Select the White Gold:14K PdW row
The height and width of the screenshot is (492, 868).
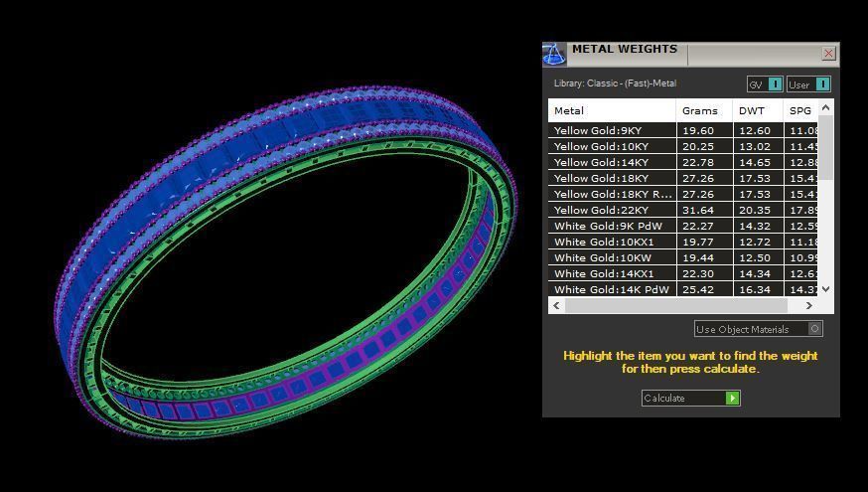(x=683, y=289)
